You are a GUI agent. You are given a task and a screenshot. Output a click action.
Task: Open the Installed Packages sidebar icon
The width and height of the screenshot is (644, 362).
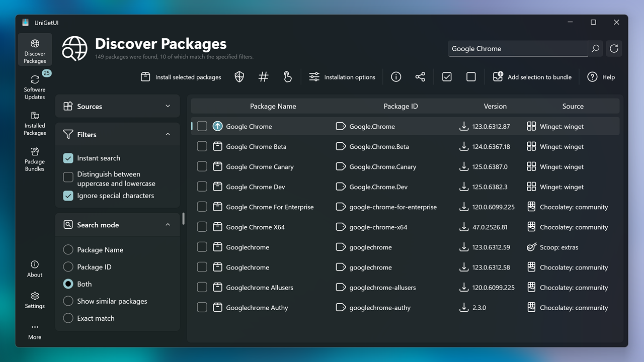click(34, 122)
